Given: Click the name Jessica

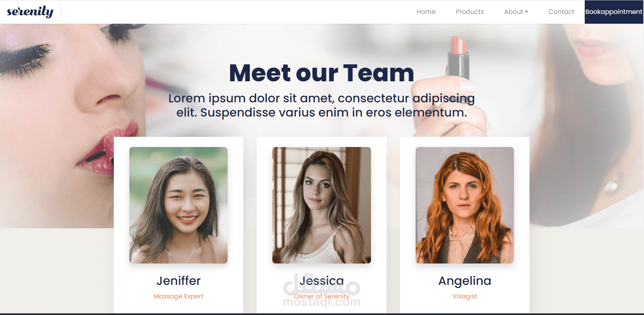Looking at the screenshot, I should (321, 281).
